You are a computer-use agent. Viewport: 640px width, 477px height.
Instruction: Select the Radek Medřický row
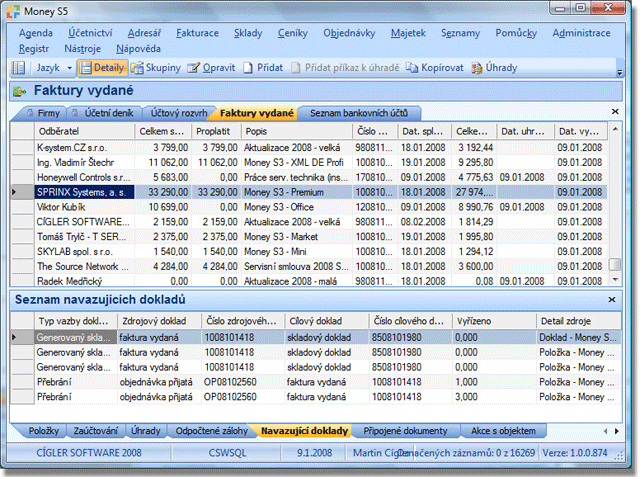coord(309,281)
